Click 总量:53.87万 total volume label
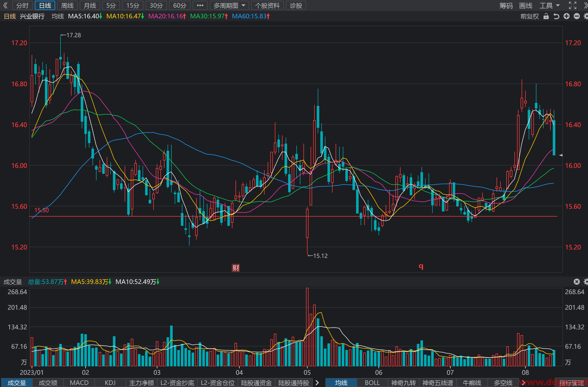The image size is (588, 387). tap(48, 282)
